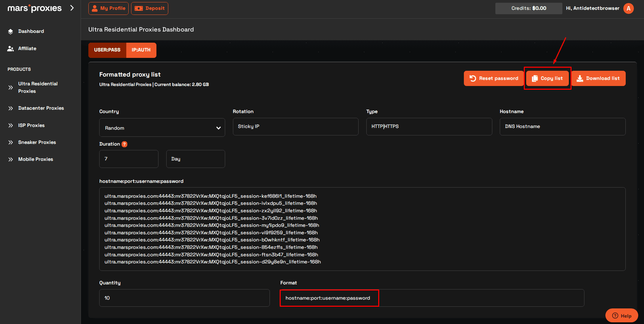The width and height of the screenshot is (644, 324).
Task: Expand Sneaker Proxies chevron
Action: click(x=10, y=143)
